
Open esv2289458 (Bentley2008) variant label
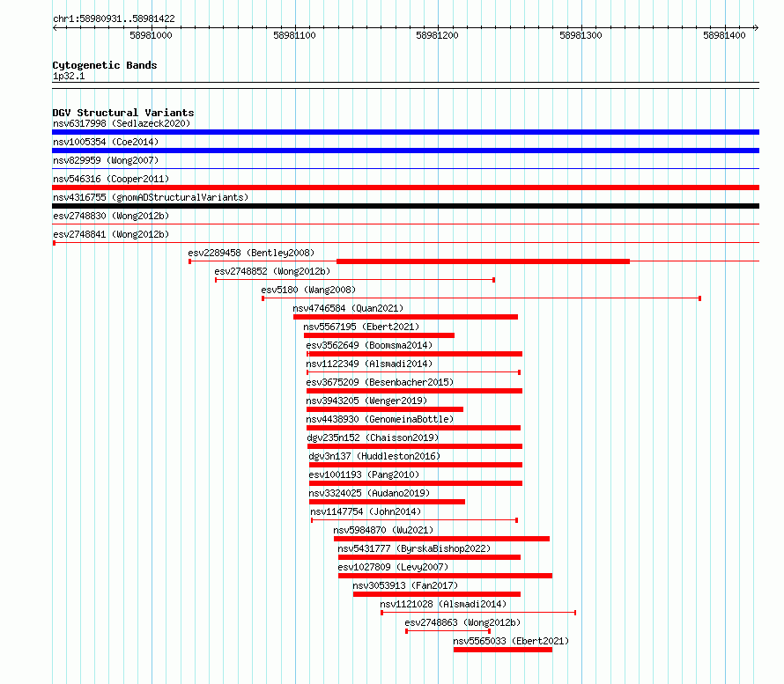pos(251,253)
